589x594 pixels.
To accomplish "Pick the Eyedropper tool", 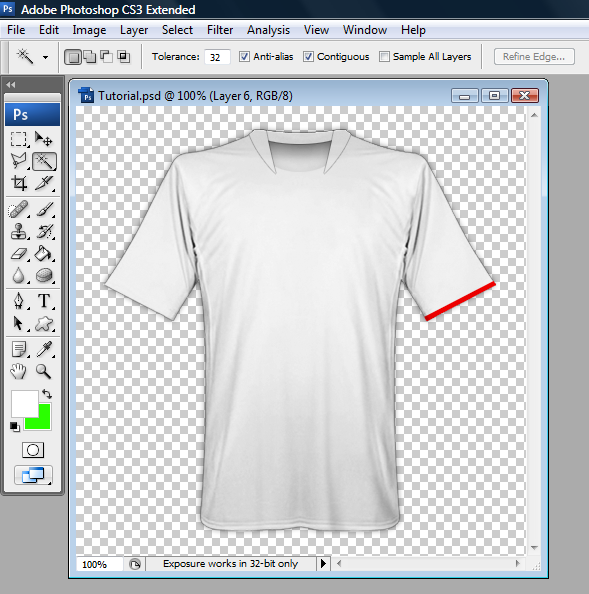I will click(44, 349).
